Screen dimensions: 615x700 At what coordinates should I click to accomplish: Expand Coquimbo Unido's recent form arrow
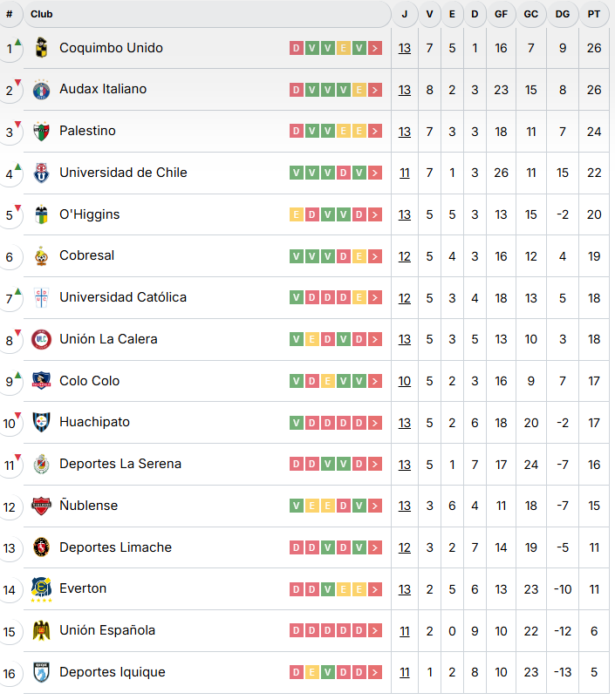(375, 48)
